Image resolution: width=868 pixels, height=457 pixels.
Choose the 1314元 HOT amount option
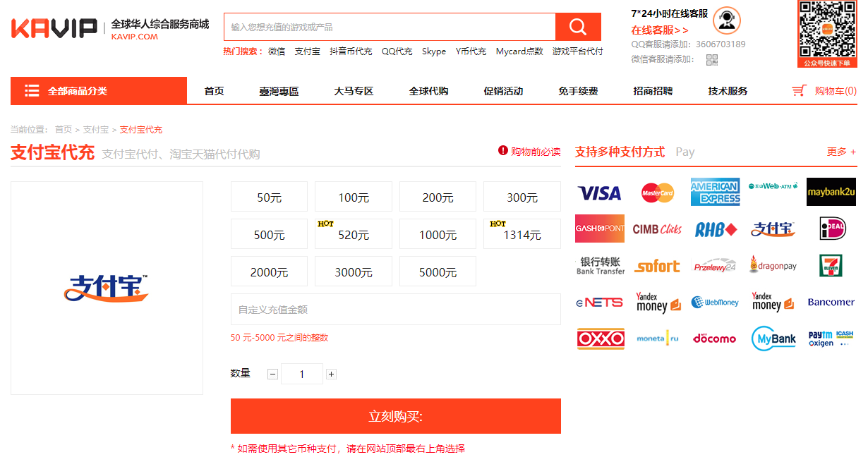[522, 234]
